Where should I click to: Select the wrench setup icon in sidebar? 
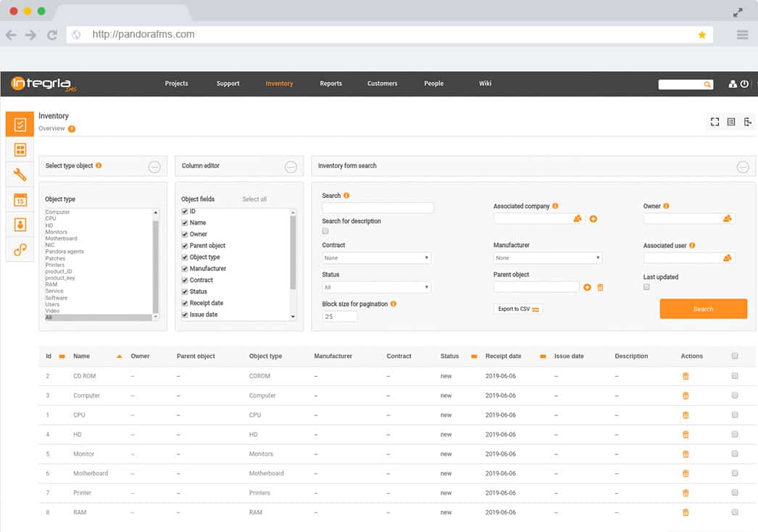coord(20,174)
